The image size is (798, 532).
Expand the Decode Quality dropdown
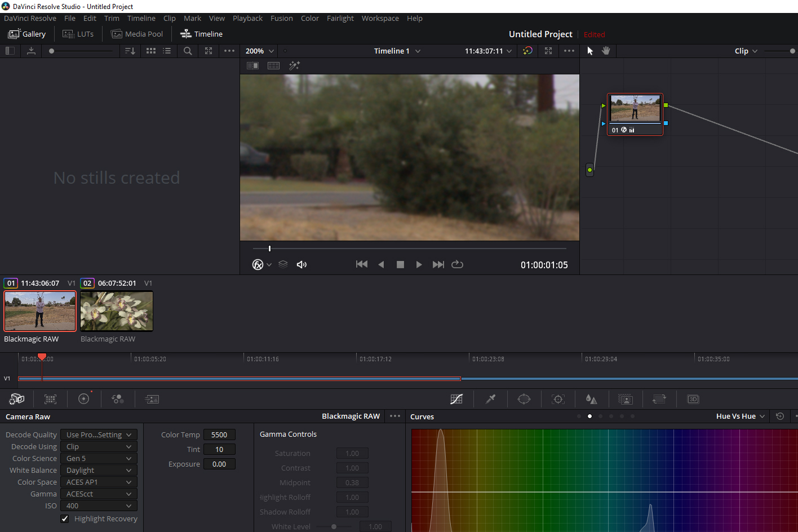tap(99, 435)
